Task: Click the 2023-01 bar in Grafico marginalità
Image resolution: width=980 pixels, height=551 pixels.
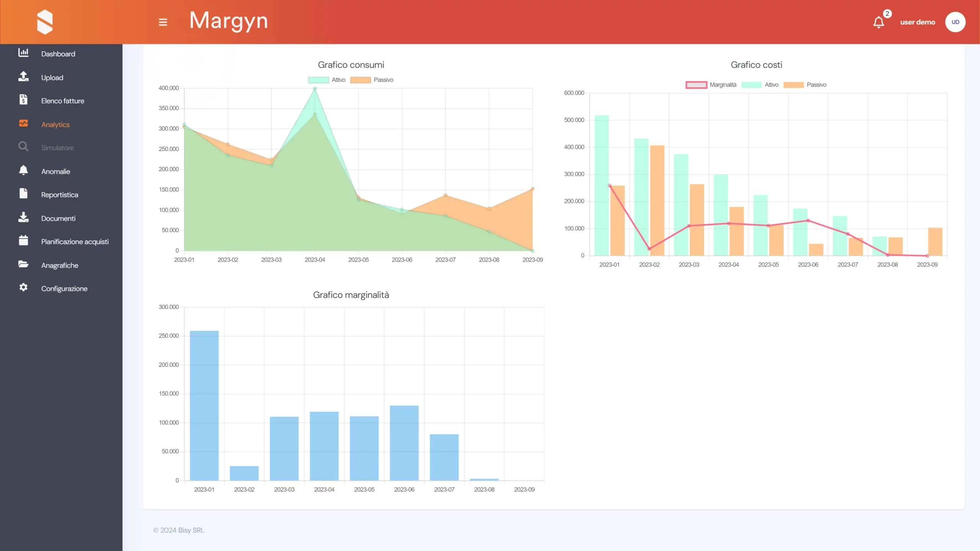Action: pyautogui.click(x=204, y=406)
